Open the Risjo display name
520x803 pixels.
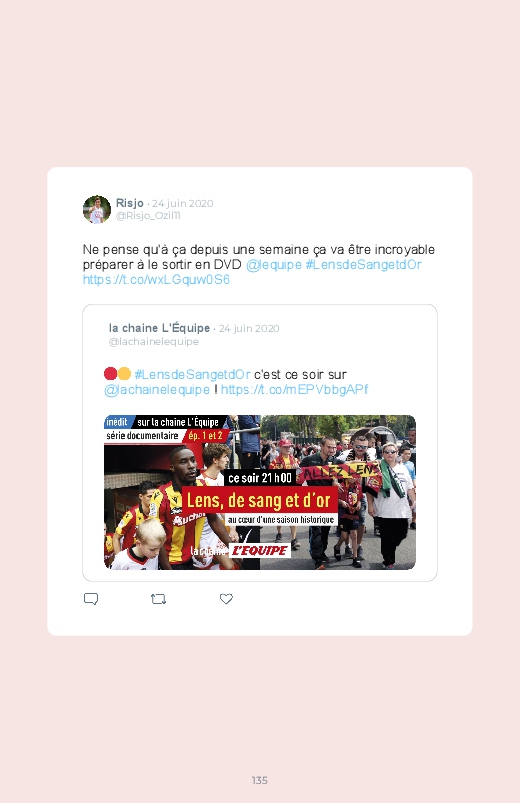[x=130, y=203]
